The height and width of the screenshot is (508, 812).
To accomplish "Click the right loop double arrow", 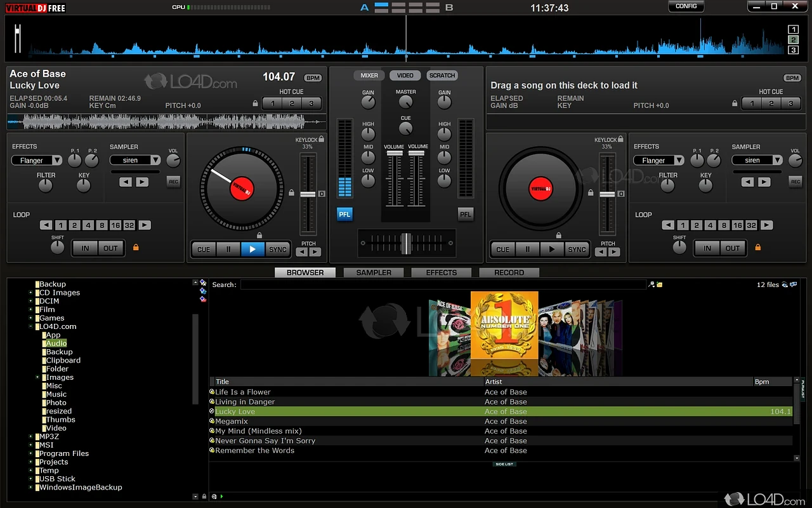I will [767, 225].
